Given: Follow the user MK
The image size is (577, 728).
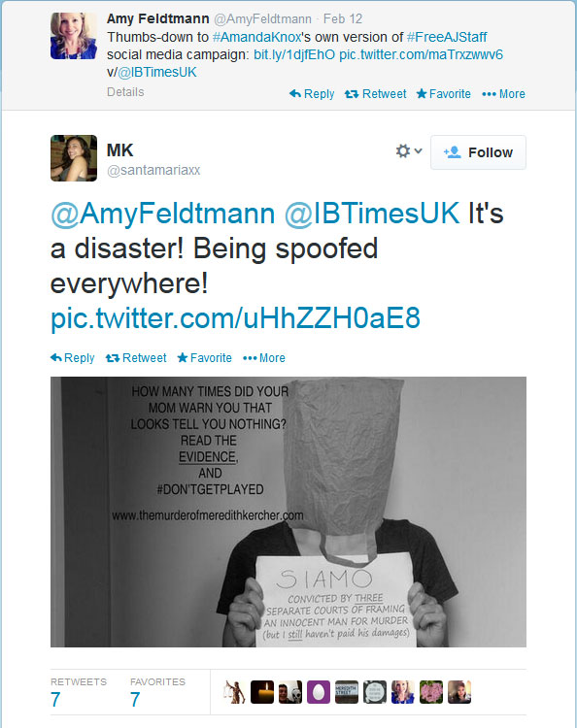Looking at the screenshot, I should click(x=478, y=152).
